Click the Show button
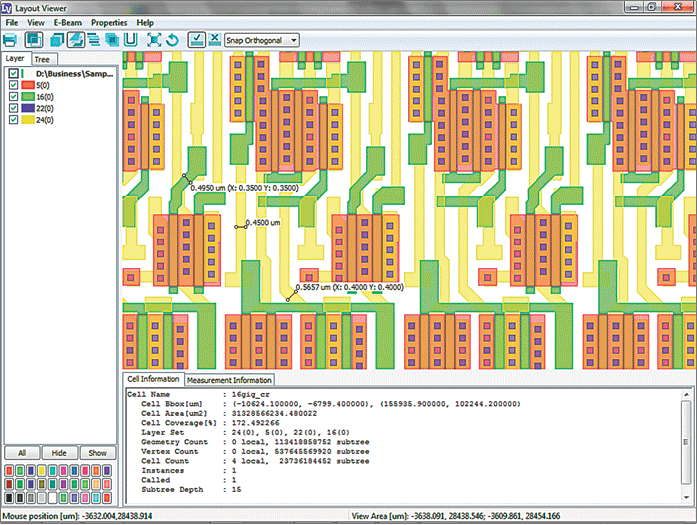 (x=97, y=453)
